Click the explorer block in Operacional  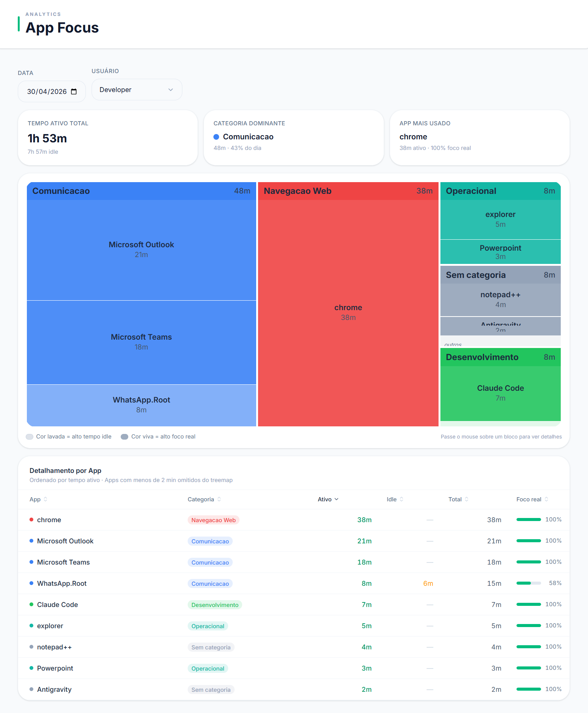[500, 219]
